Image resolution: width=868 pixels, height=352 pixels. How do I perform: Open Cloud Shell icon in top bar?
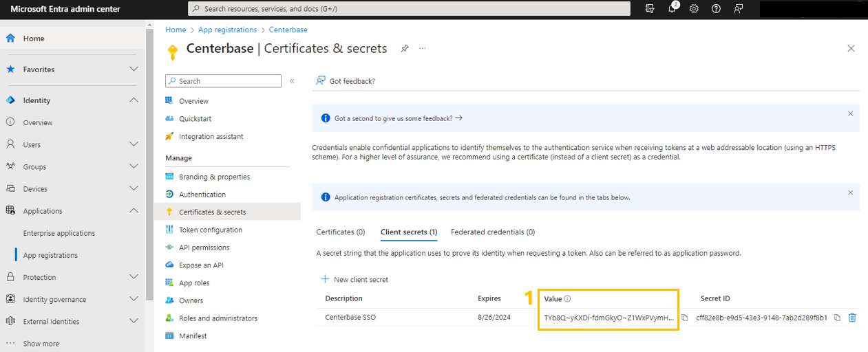pos(650,9)
